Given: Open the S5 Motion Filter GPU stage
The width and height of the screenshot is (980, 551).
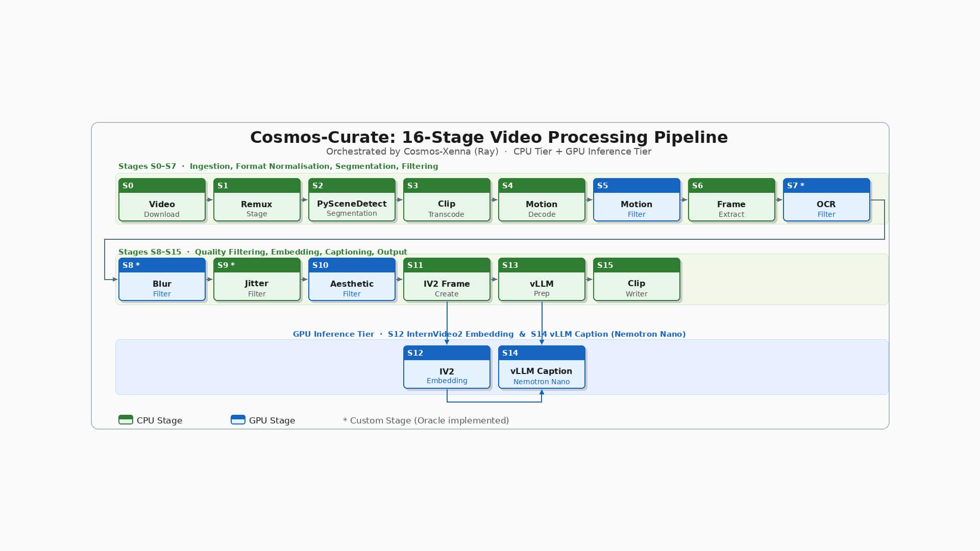Looking at the screenshot, I should pyautogui.click(x=636, y=200).
